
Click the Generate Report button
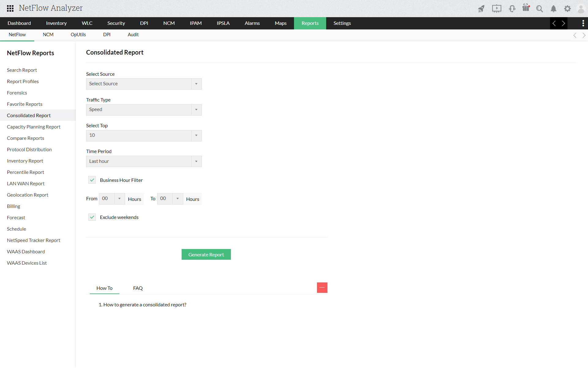pyautogui.click(x=206, y=254)
